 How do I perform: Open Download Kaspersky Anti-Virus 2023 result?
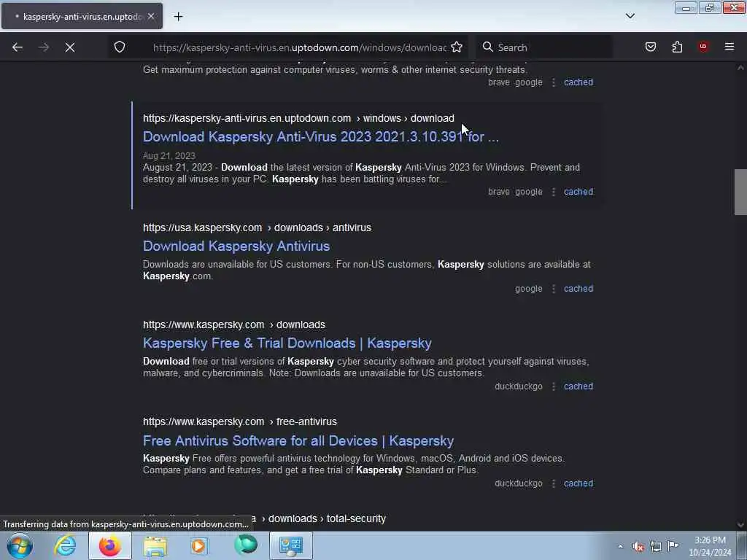(321, 136)
